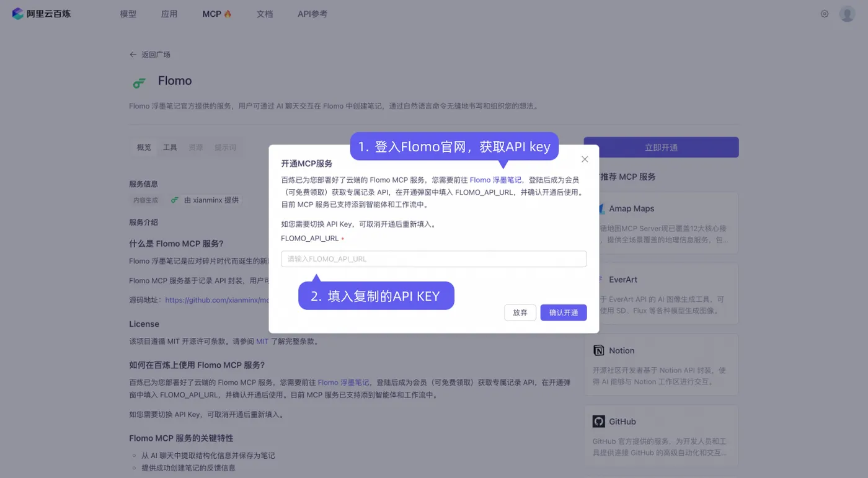This screenshot has height=478, width=868.
Task: Click the FLOMO_API_URL field label
Action: [x=310, y=239]
